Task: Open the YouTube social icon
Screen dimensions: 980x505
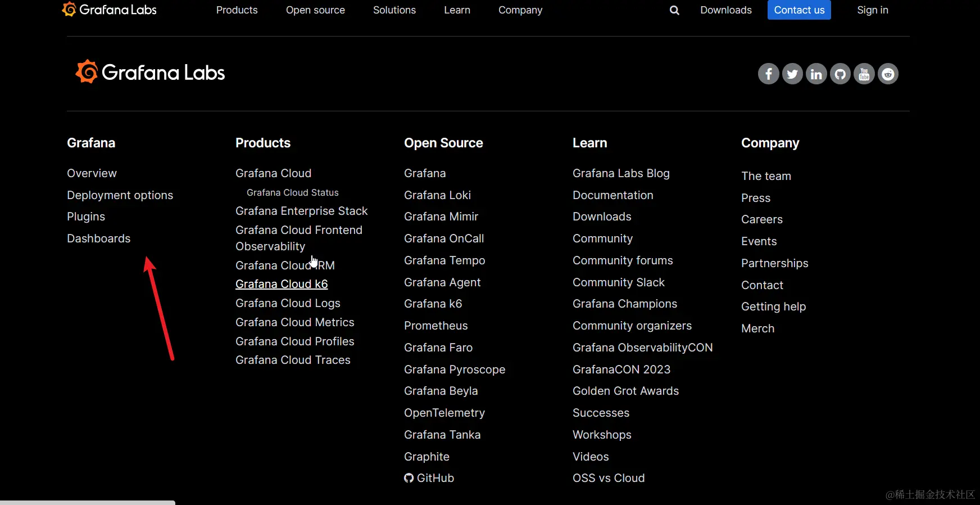Action: [x=864, y=74]
